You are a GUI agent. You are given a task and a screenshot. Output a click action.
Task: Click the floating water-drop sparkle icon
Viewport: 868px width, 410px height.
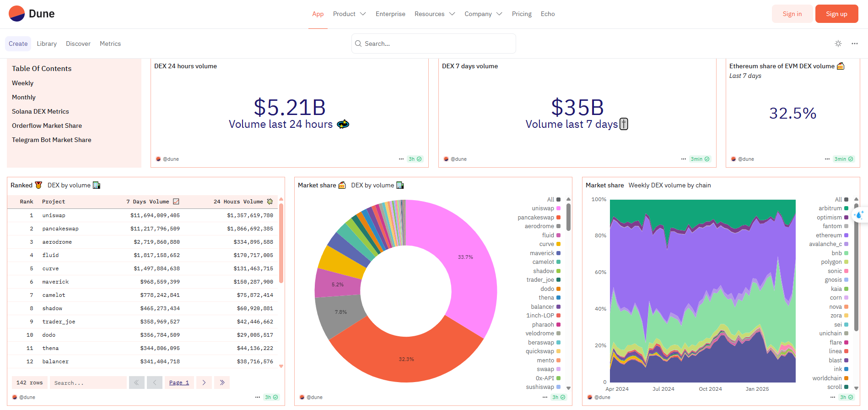(859, 215)
